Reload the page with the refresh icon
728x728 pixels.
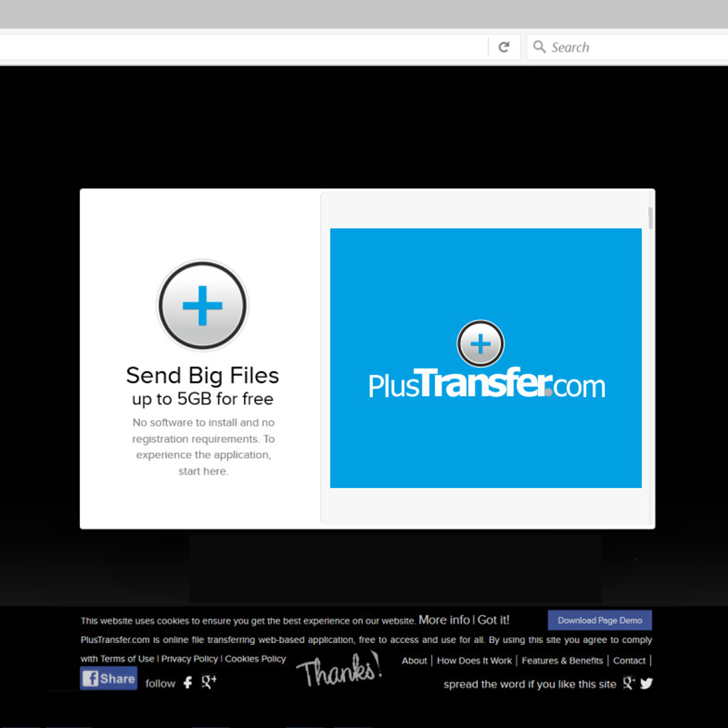coord(504,47)
